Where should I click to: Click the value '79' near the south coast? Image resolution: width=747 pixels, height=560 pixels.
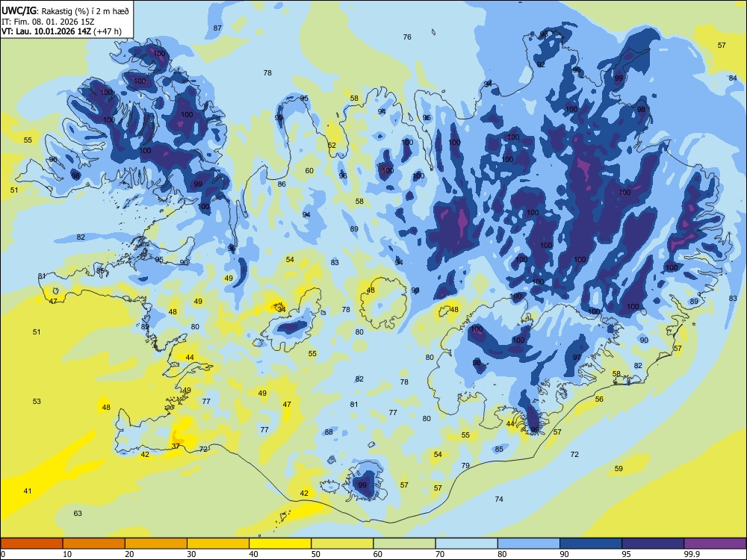pos(465,466)
